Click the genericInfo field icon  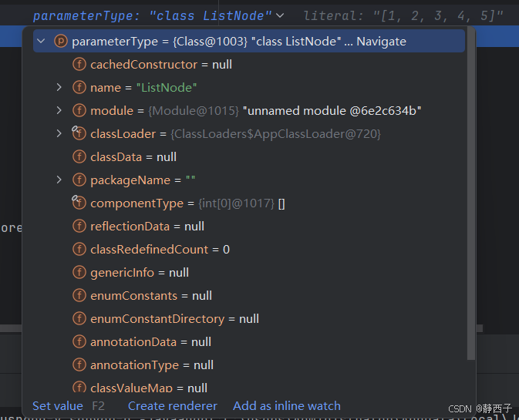79,273
